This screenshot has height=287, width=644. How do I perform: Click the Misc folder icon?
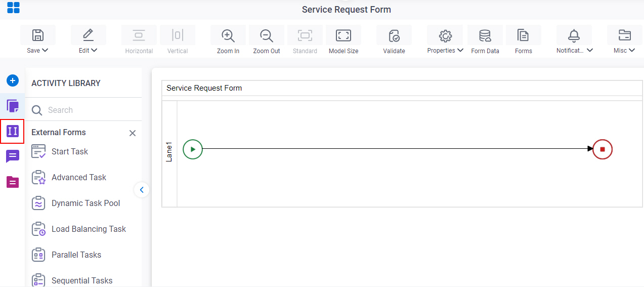click(625, 35)
